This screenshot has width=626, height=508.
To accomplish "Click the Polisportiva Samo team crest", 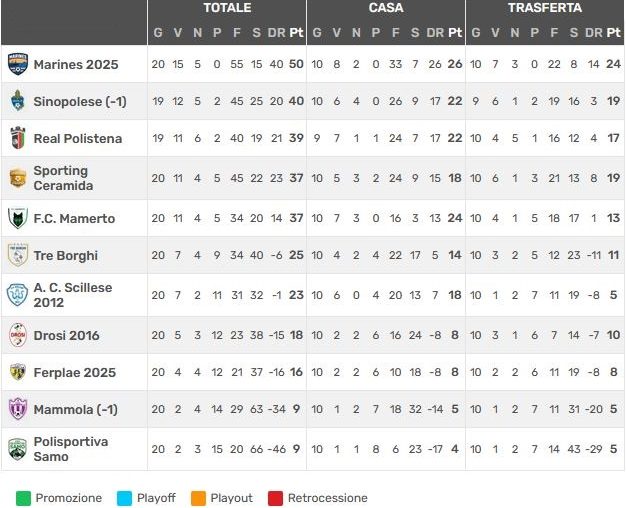I will (18, 449).
